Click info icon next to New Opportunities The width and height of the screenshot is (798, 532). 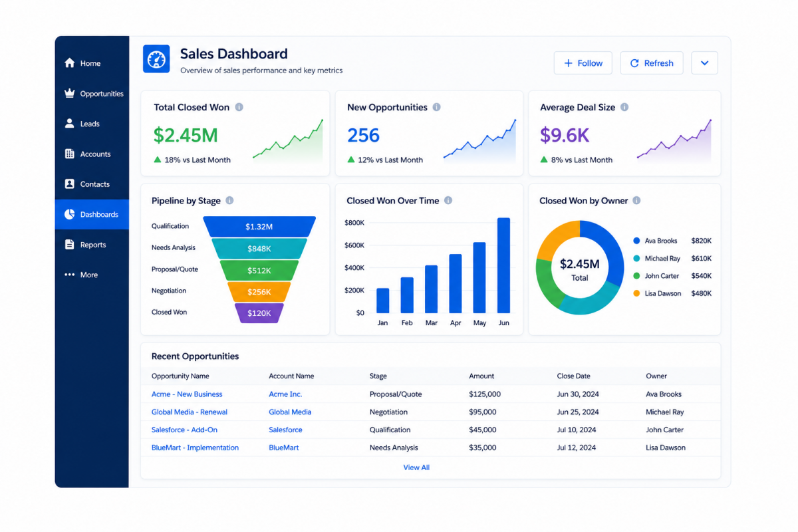click(437, 107)
